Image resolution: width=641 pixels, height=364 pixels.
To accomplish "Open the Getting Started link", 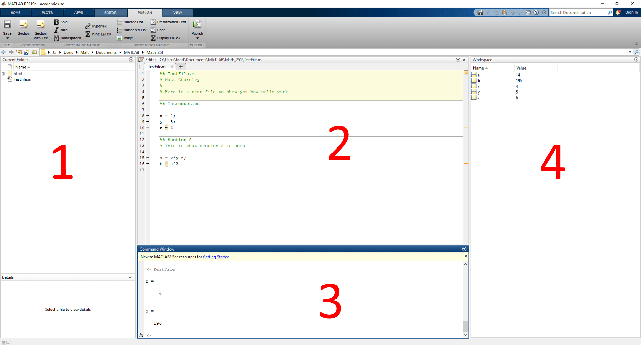I will pos(216,257).
